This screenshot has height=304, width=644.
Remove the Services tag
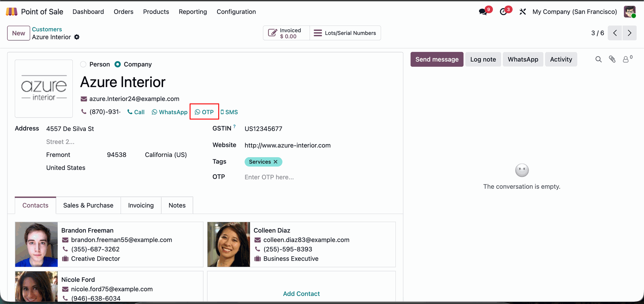[x=275, y=162]
